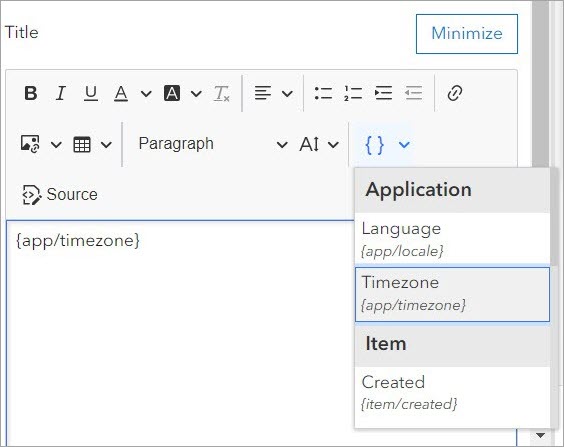
Task: Click the insert table icon
Action: (x=82, y=145)
